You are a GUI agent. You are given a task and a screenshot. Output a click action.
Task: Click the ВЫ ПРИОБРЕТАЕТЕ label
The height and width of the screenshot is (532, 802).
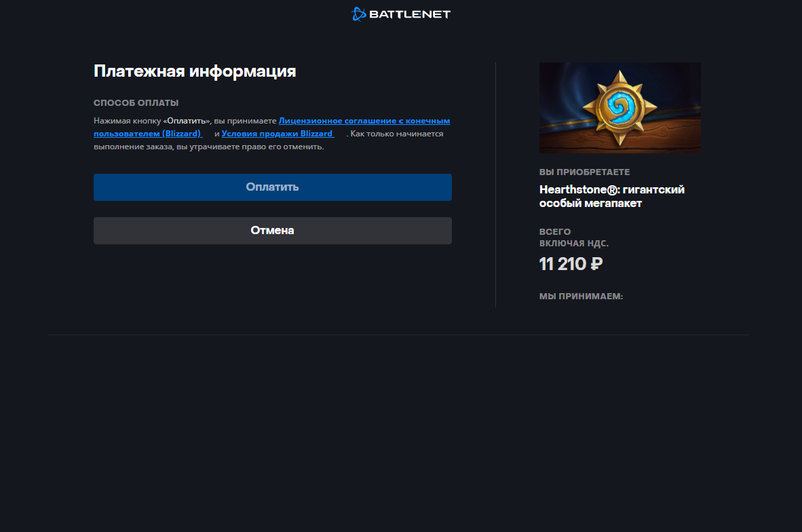[x=585, y=172]
